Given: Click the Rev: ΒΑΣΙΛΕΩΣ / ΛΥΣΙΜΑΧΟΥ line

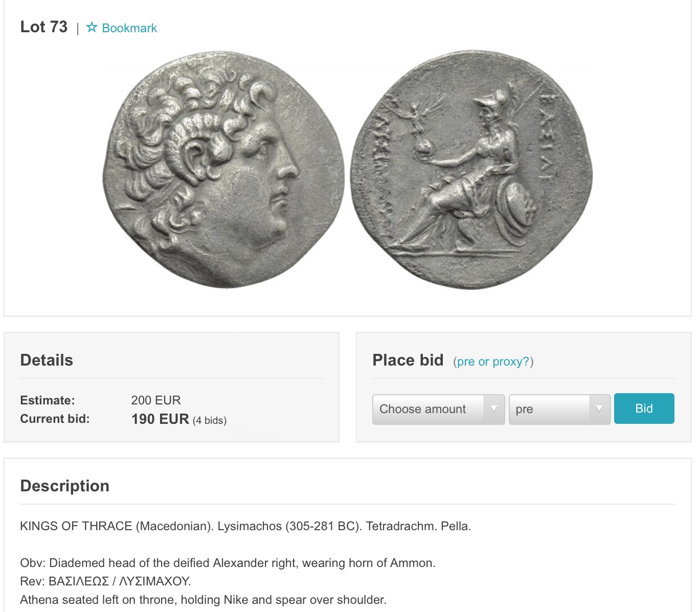Looking at the screenshot, I should (x=105, y=581).
